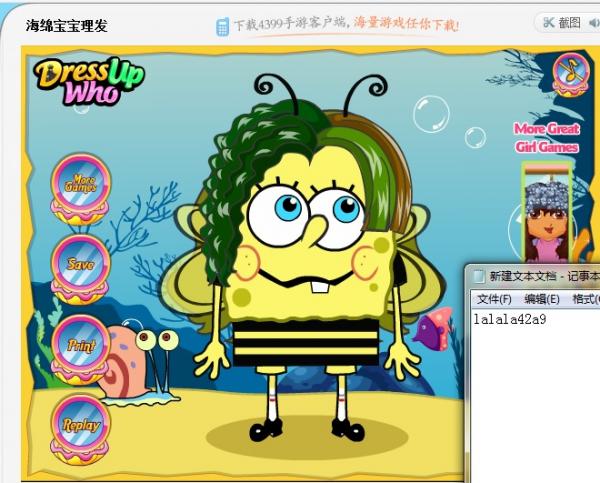Open the More Great Girl Games link
This screenshot has width=600, height=483.
[546, 138]
